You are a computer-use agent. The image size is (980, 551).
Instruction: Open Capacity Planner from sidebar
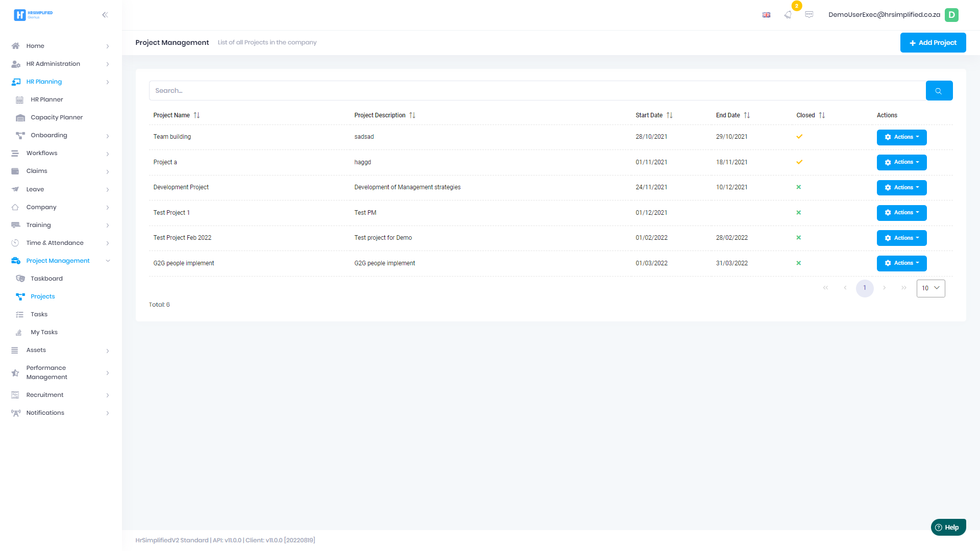coord(56,117)
